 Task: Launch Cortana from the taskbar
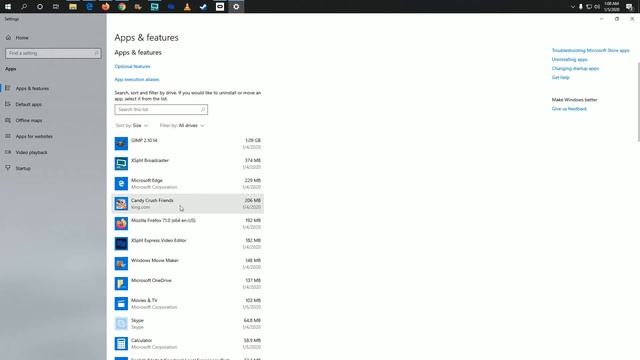point(40,7)
